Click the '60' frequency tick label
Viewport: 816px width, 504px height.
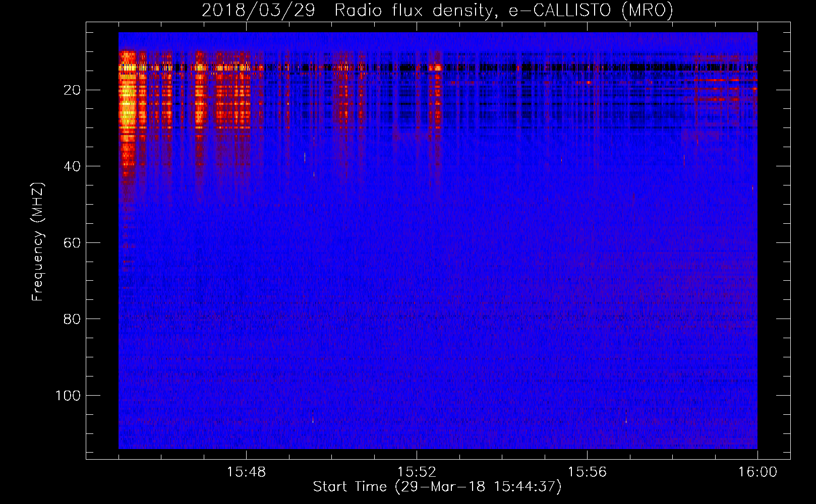point(72,243)
